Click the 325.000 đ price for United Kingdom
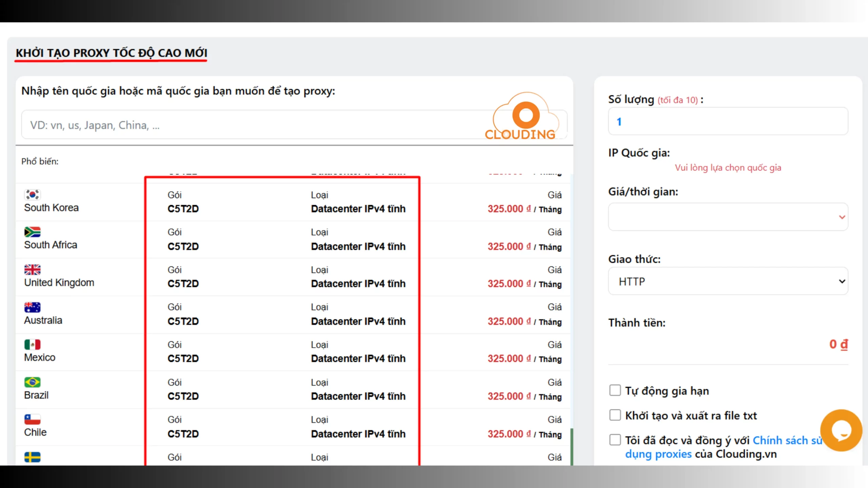This screenshot has height=488, width=868. (x=508, y=284)
